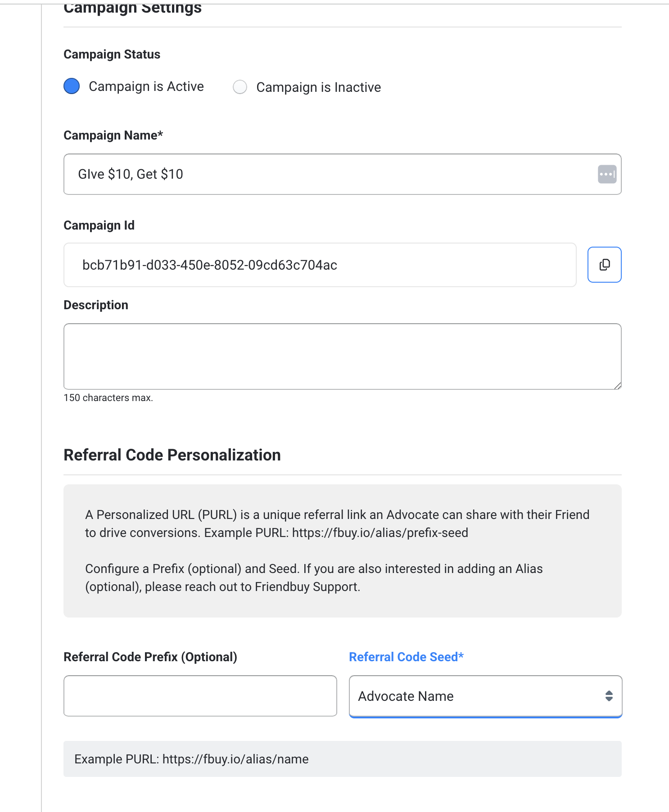
Task: Click the Campaign Id value field
Action: pos(320,265)
